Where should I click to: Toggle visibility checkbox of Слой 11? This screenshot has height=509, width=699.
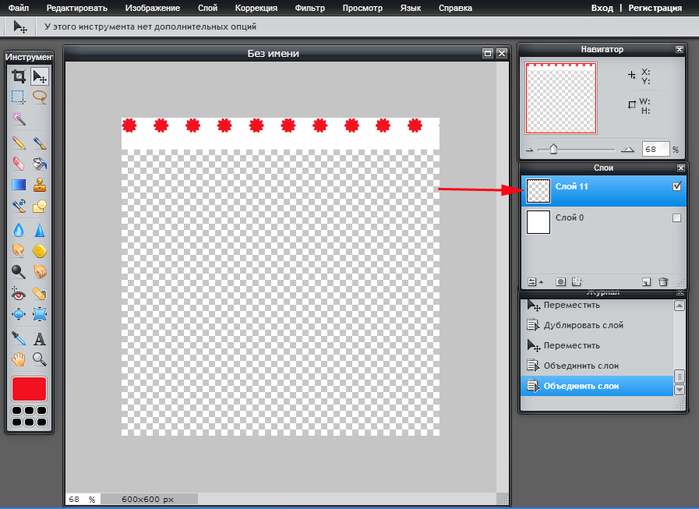coord(677,186)
